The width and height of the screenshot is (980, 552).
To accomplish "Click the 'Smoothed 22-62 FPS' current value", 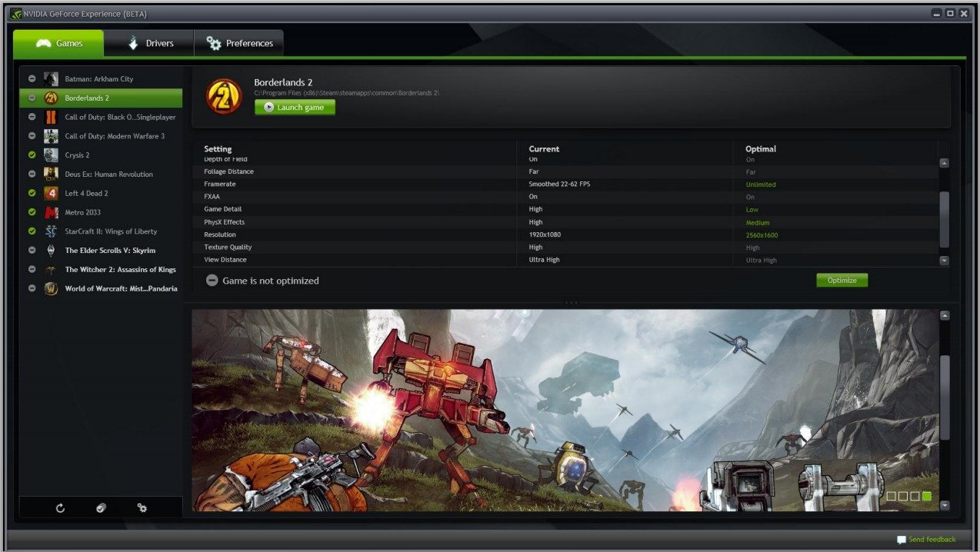I will pyautogui.click(x=559, y=185).
